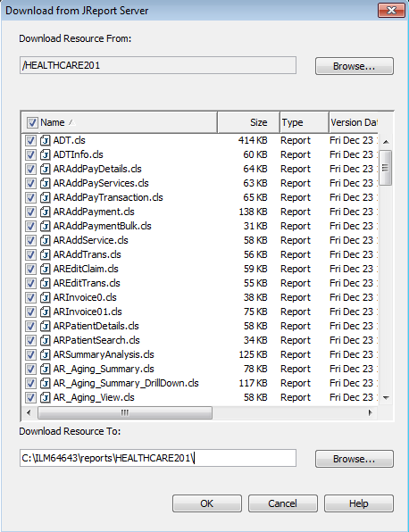Click the AREditClaim.cls report icon

pyautogui.click(x=45, y=269)
